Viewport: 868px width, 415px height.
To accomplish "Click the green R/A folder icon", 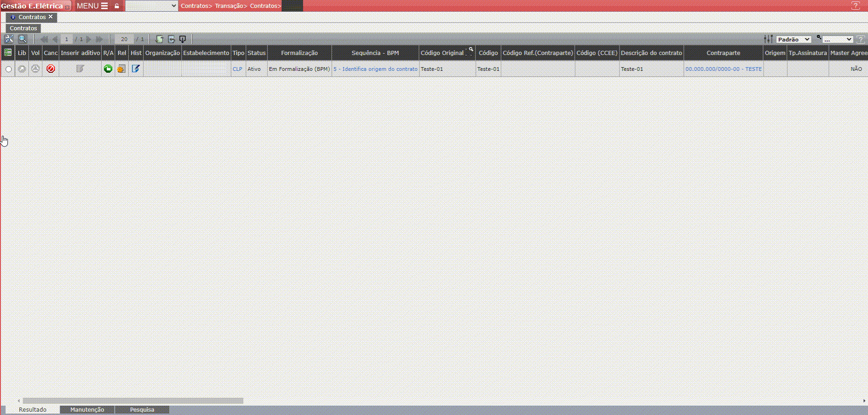I will tap(108, 69).
